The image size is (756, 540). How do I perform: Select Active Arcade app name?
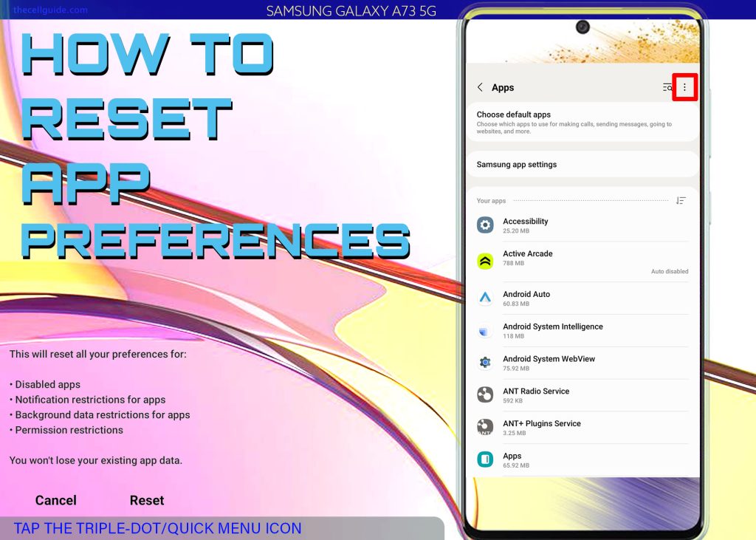(x=527, y=253)
